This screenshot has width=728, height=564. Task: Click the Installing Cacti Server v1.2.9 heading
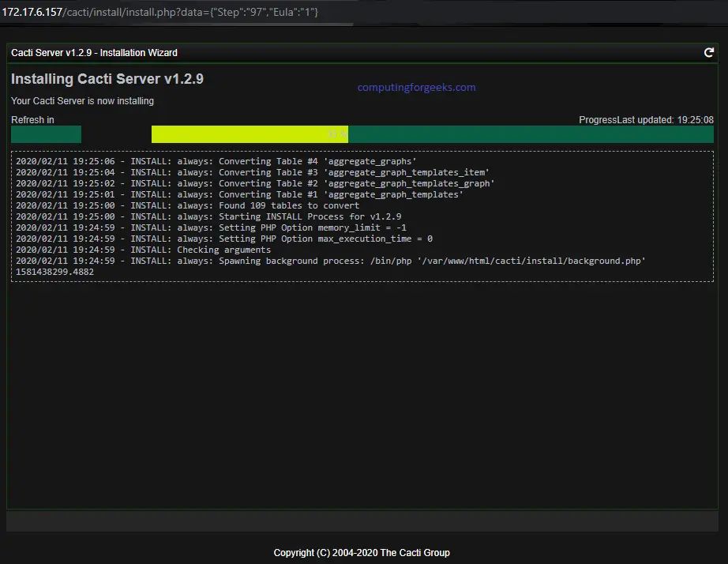pos(107,79)
